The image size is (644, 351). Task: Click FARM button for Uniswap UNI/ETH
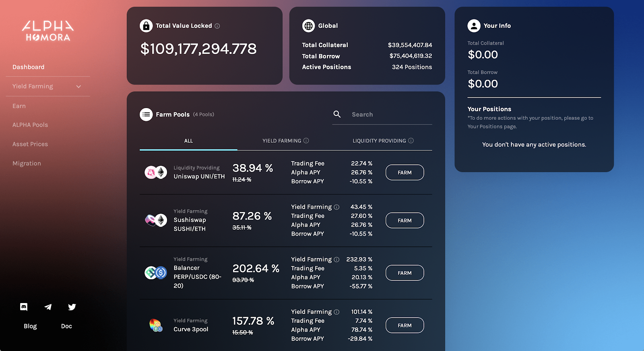pos(405,172)
